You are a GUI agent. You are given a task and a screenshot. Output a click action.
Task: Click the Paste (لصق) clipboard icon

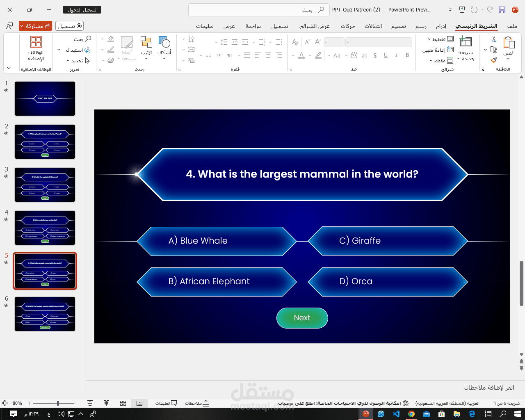coord(509,43)
